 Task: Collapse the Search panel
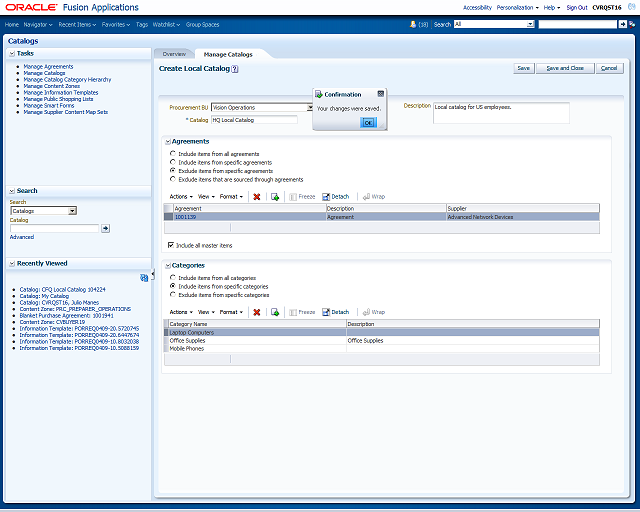click(12, 191)
